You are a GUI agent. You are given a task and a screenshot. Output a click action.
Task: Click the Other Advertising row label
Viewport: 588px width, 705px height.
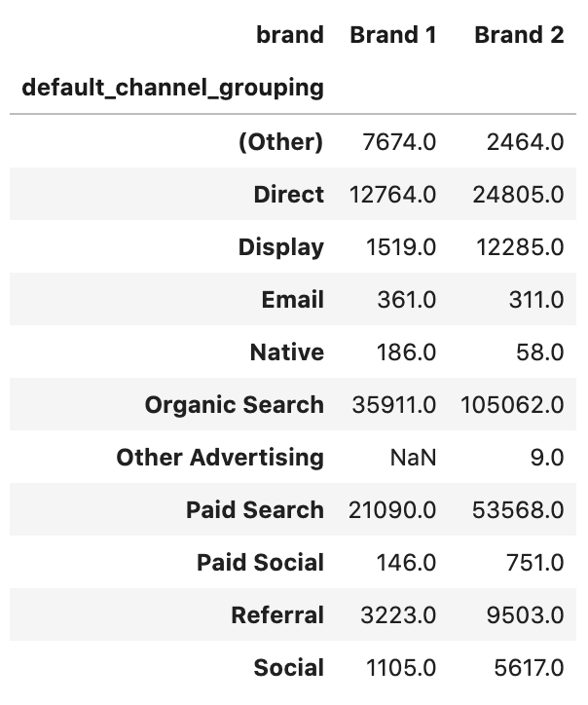click(220, 457)
